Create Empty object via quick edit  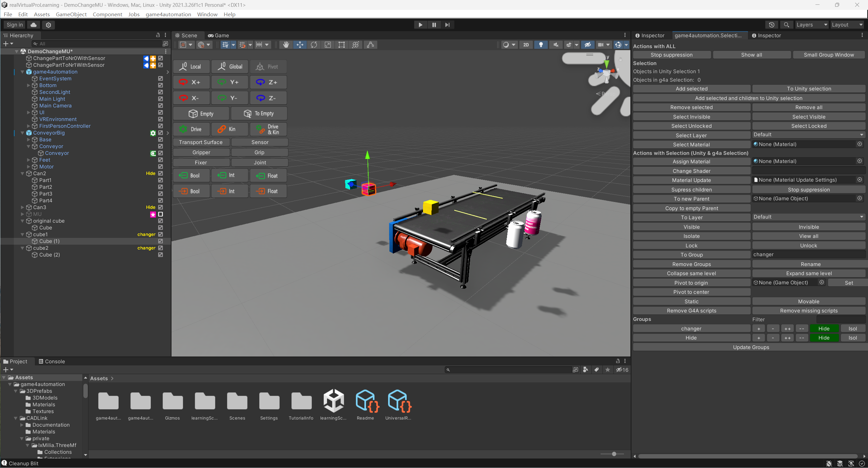(x=201, y=114)
